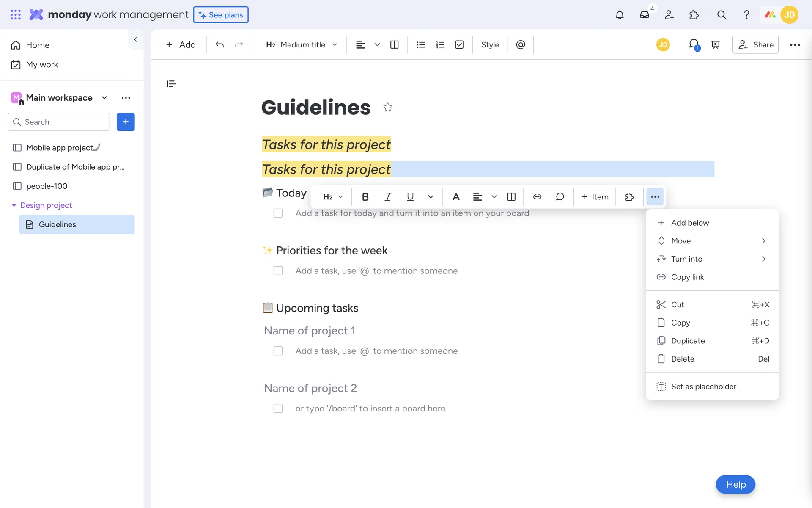
Task: Click the checklist icon in top toolbar
Action: click(459, 45)
